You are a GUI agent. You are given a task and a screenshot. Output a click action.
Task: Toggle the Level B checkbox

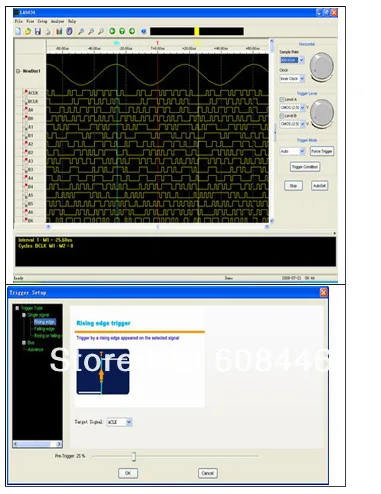pos(282,116)
